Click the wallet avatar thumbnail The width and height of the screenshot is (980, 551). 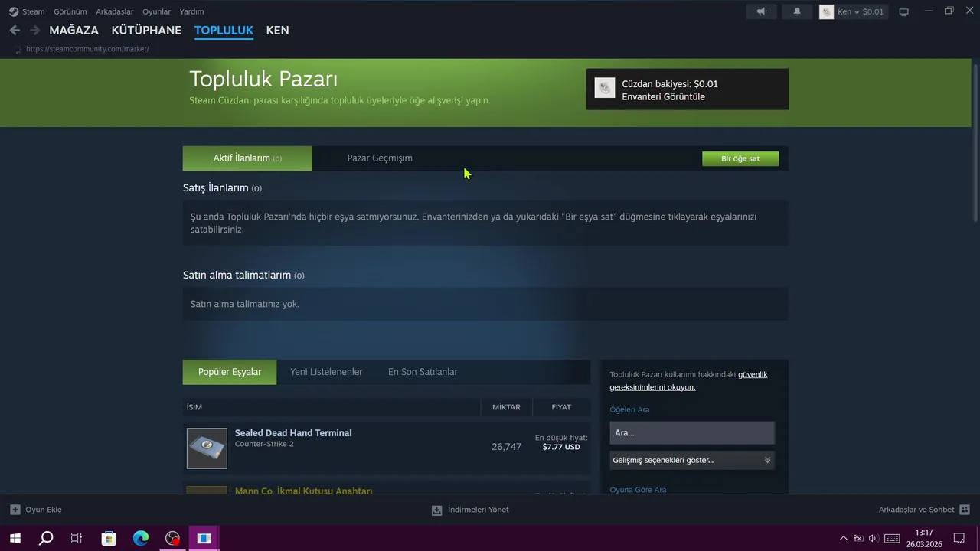[x=605, y=88]
